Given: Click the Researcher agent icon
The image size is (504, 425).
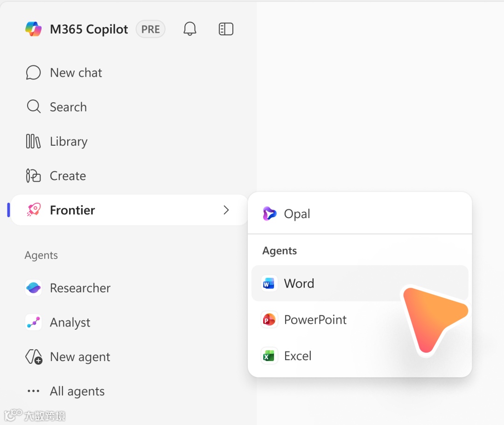Looking at the screenshot, I should (34, 288).
